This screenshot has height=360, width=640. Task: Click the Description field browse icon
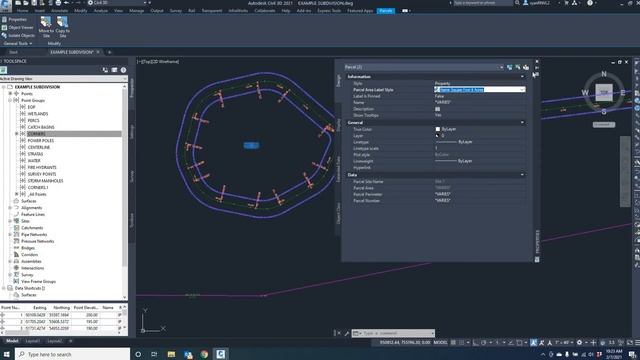(x=438, y=109)
